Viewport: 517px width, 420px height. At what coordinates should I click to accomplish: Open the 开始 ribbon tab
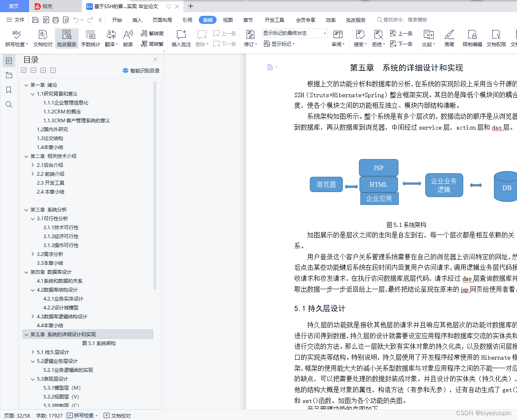coord(117,20)
